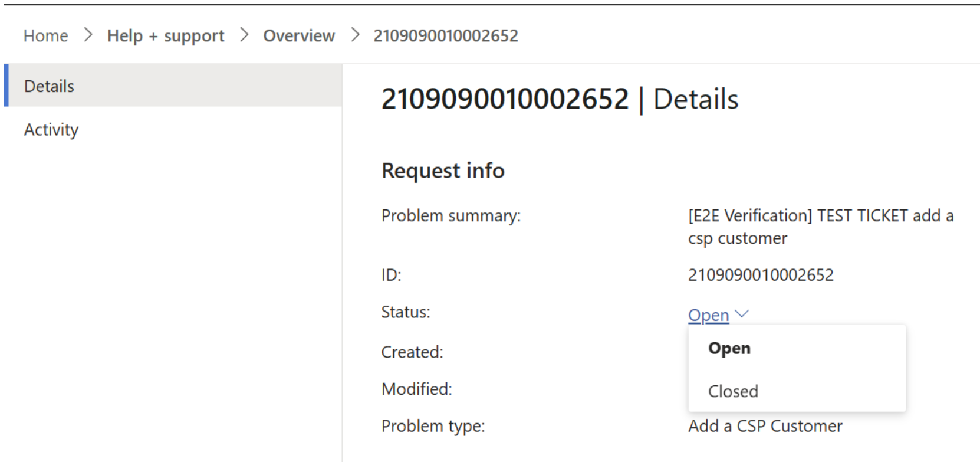Set the status to Closed
The height and width of the screenshot is (462, 980).
click(x=733, y=391)
